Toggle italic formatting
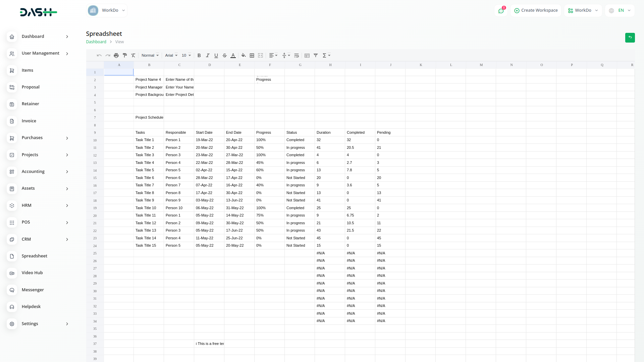This screenshot has height=362, width=644. click(x=208, y=56)
